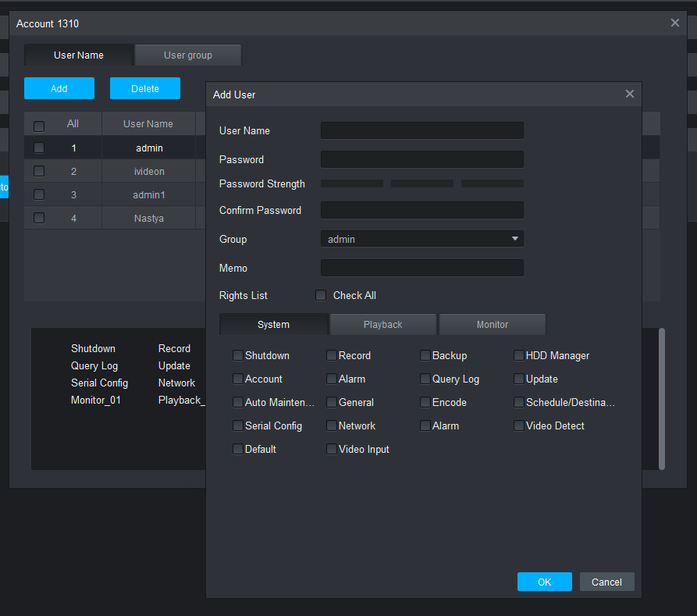Enable the Query Log checkbox

pyautogui.click(x=425, y=379)
